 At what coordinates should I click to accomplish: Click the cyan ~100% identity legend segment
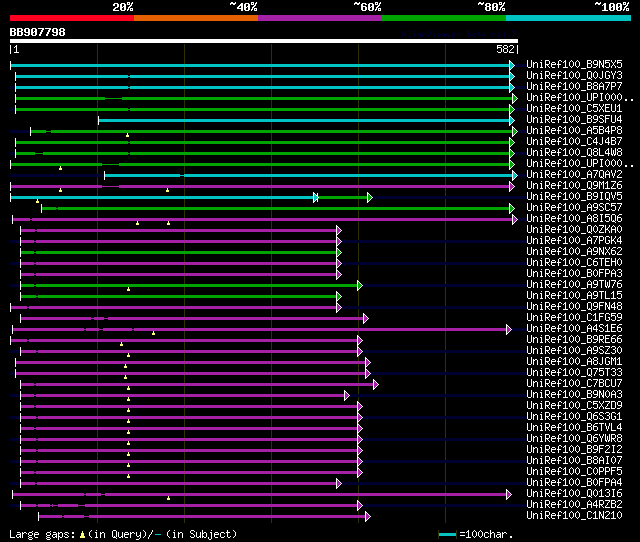(x=569, y=18)
